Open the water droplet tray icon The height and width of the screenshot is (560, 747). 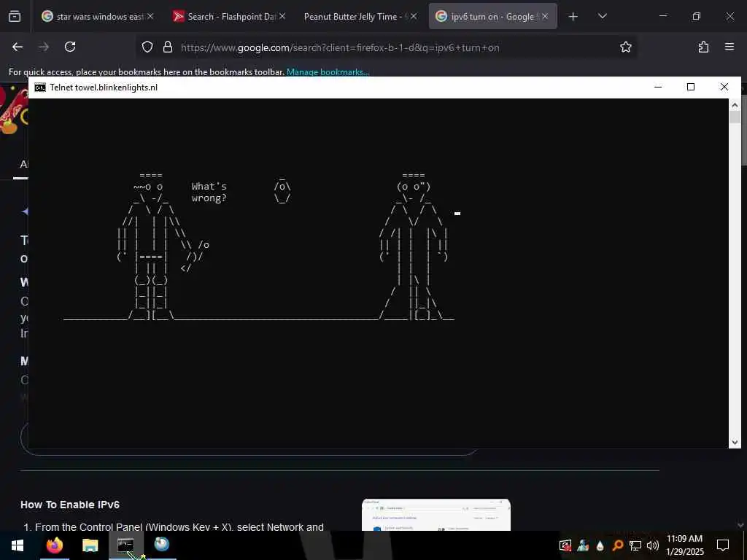coord(600,545)
